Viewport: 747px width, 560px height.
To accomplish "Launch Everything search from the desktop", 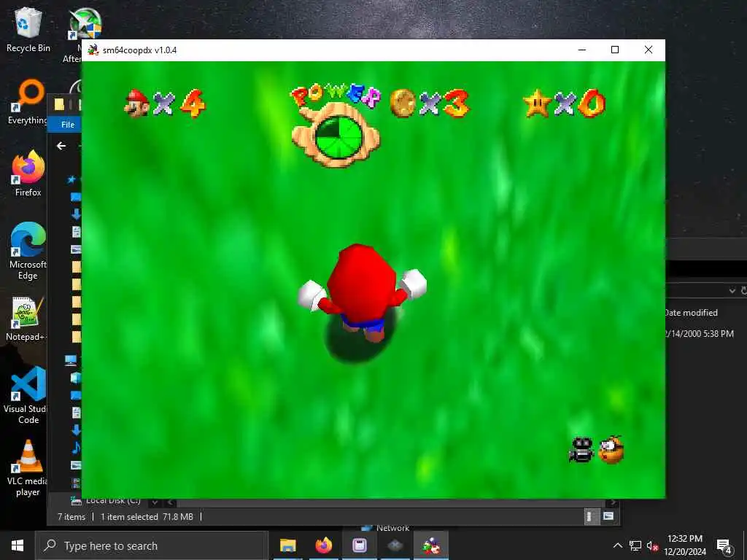I will (x=28, y=101).
